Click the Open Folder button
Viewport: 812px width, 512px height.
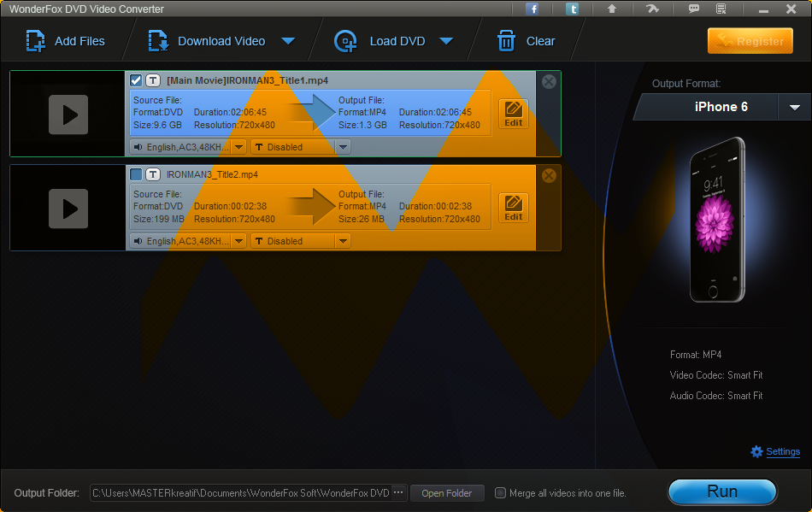point(447,493)
